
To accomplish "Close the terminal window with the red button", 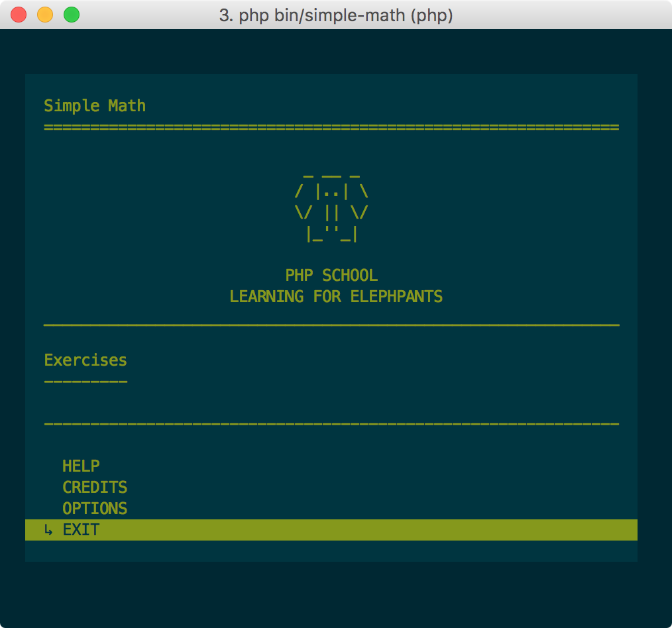I will 19,15.
